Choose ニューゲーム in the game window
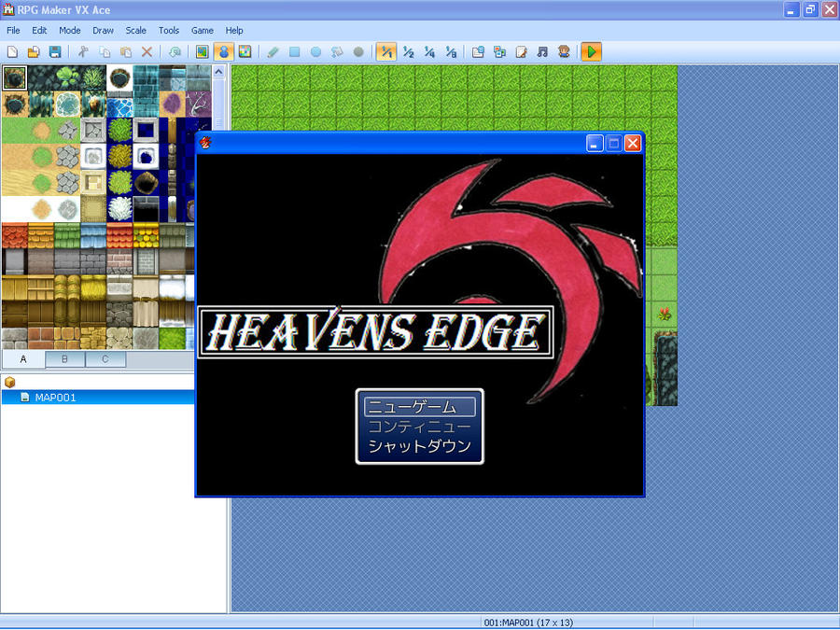This screenshot has width=840, height=630. pyautogui.click(x=419, y=406)
